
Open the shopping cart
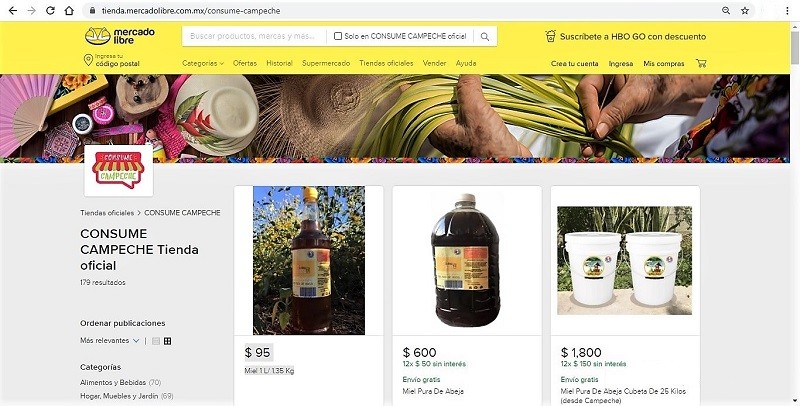[701, 63]
